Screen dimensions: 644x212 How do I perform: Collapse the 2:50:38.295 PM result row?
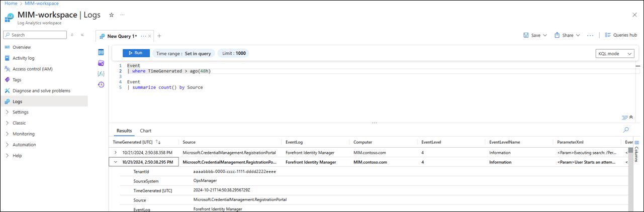click(116, 162)
